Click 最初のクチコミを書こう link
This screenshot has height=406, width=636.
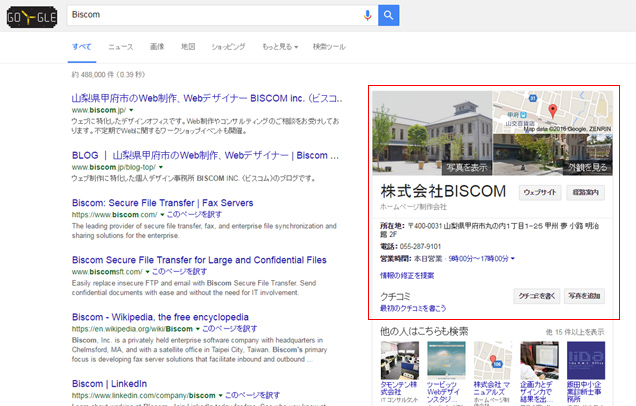click(413, 309)
